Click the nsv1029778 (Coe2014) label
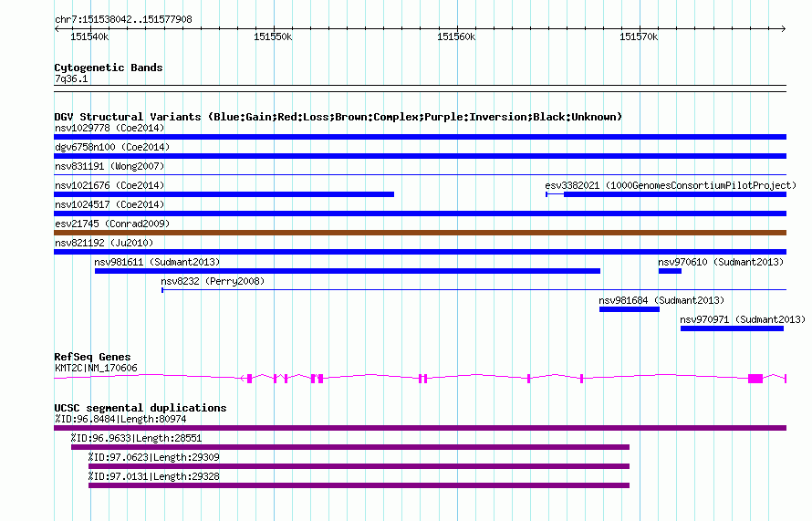 (x=109, y=128)
